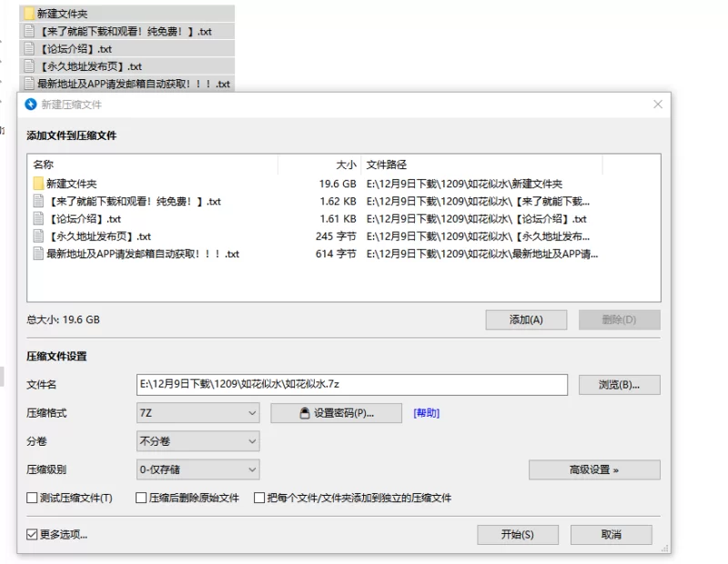Select 【论坛介绍】.txt name in dialog list
728x564 pixels.
coord(84,218)
